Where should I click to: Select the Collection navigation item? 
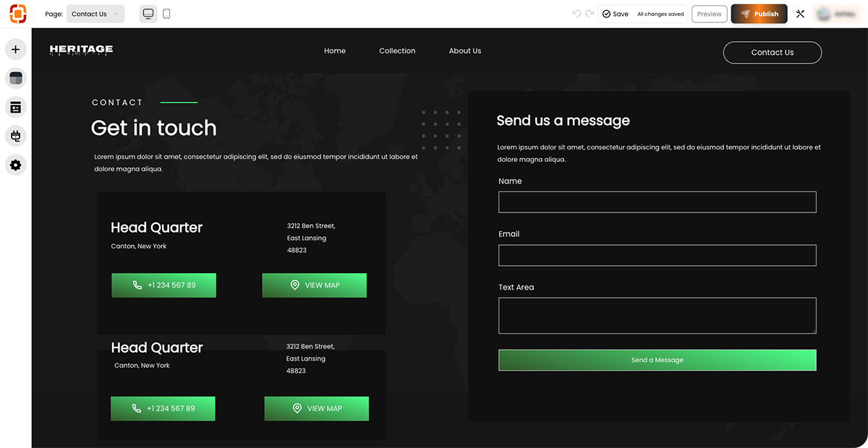point(397,51)
